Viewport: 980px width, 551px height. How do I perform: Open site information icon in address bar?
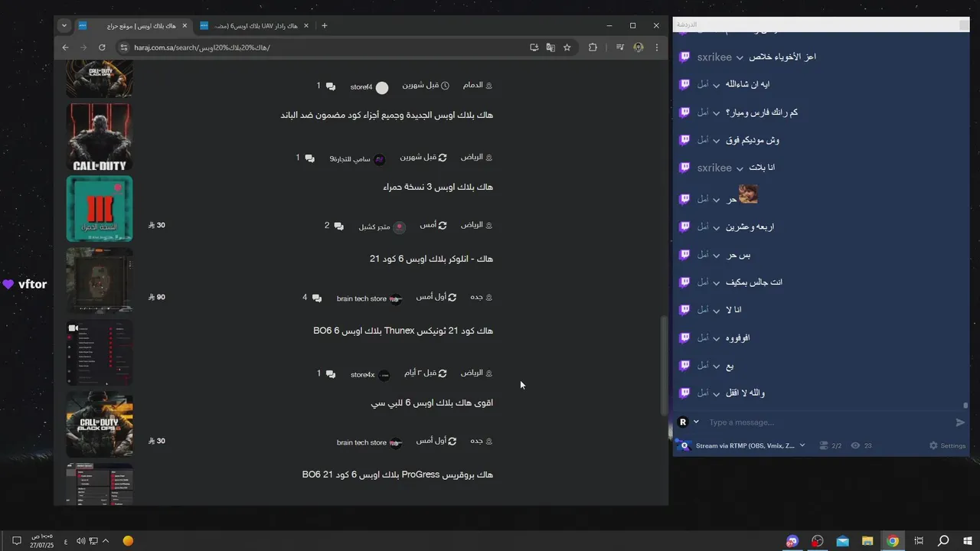(124, 47)
